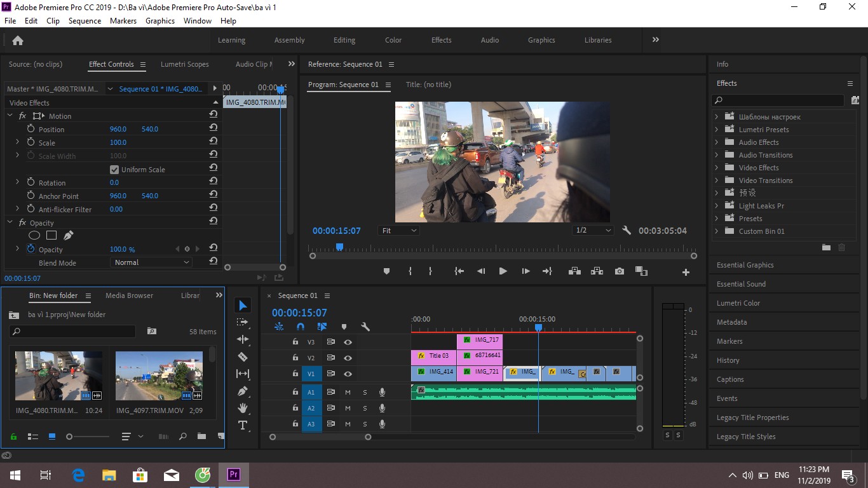Open Program Monitor settings wrench

click(x=627, y=231)
